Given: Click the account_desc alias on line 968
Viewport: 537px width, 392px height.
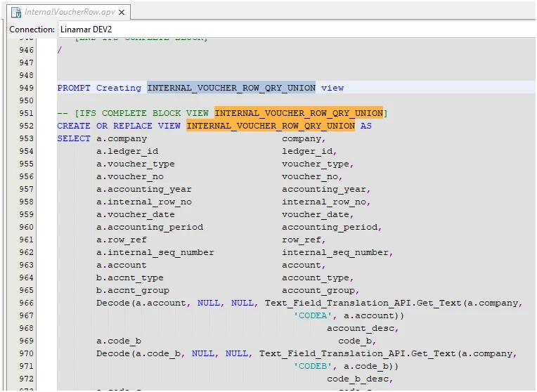Looking at the screenshot, I should [363, 328].
